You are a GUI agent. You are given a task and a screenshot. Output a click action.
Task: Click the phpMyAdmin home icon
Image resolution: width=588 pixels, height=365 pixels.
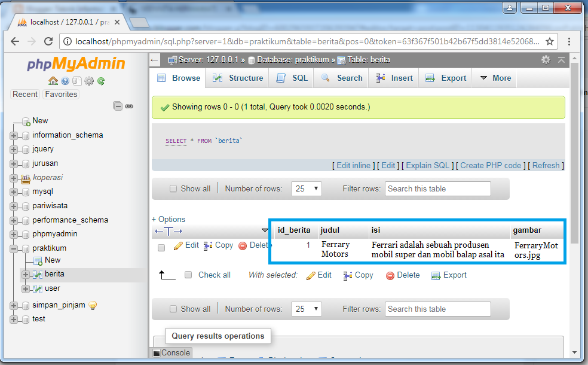tap(53, 81)
